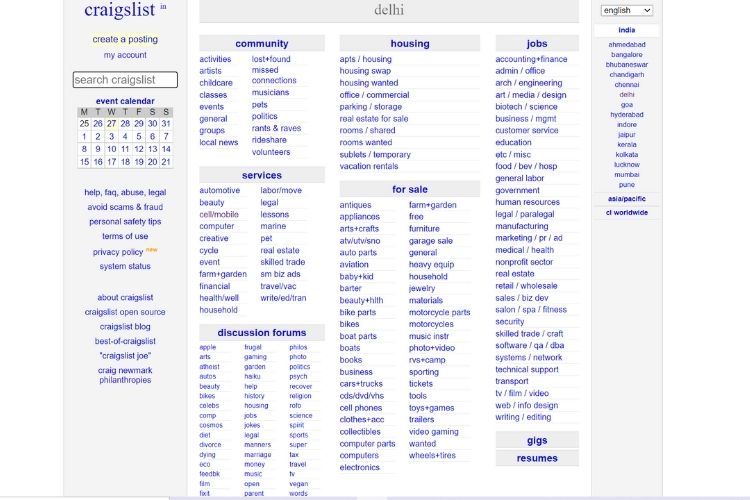The height and width of the screenshot is (500, 750).
Task: Open the discussion forums header
Action: (x=262, y=333)
